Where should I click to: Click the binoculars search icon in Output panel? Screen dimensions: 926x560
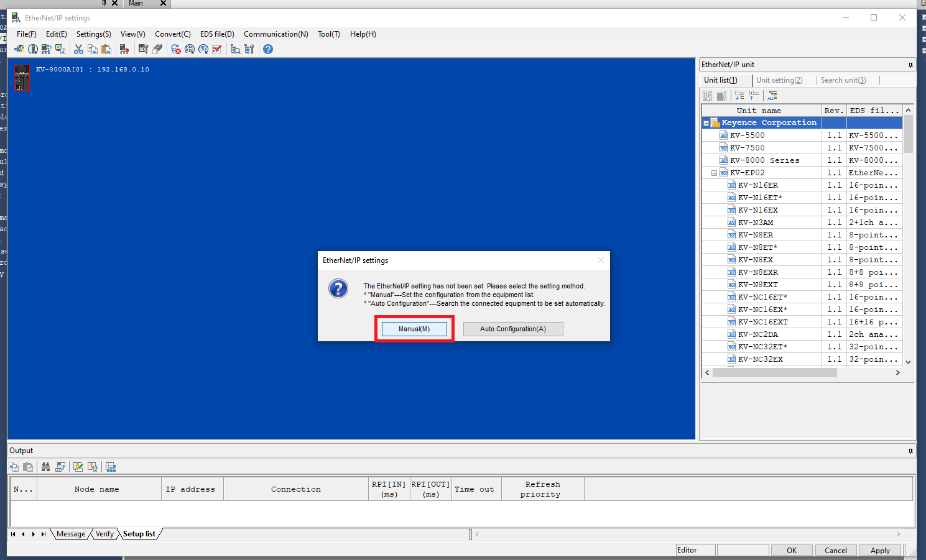(45, 467)
